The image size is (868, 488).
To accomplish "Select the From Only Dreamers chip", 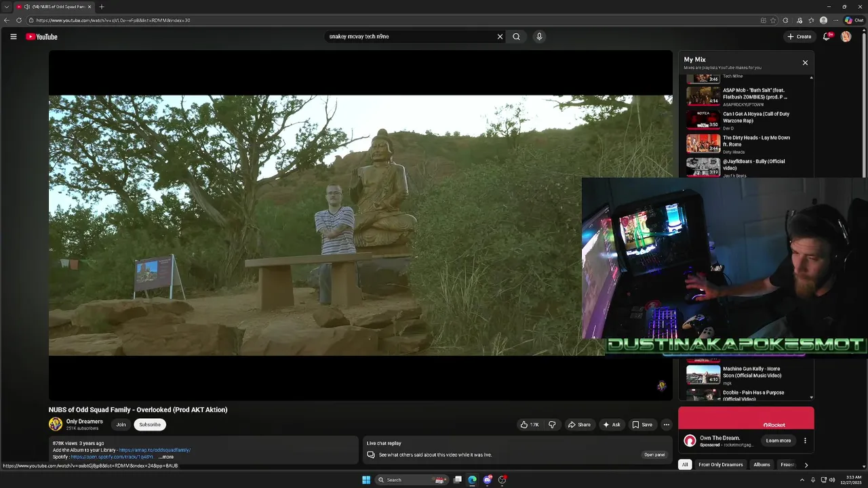I will click(x=720, y=464).
